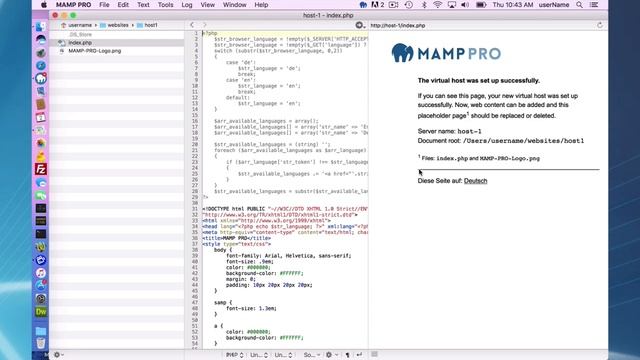Image resolution: width=640 pixels, height=360 pixels.
Task: Open the volume control in menu bar
Action: [465, 5]
